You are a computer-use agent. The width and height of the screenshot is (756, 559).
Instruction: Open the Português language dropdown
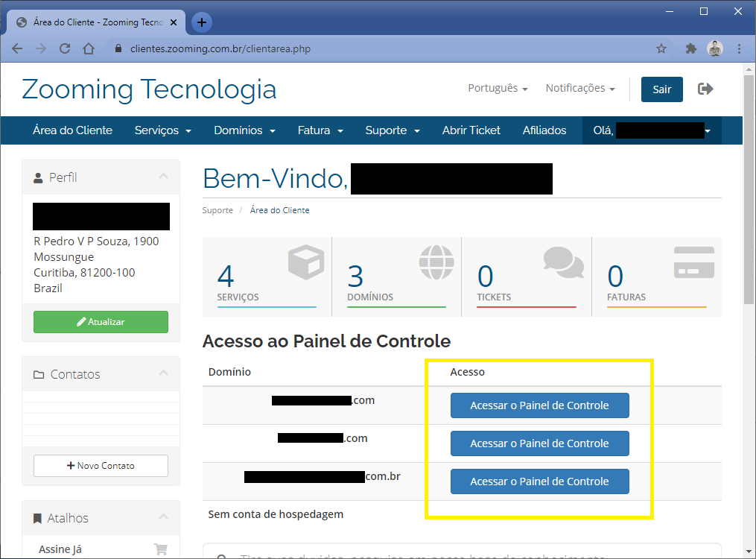click(x=498, y=88)
